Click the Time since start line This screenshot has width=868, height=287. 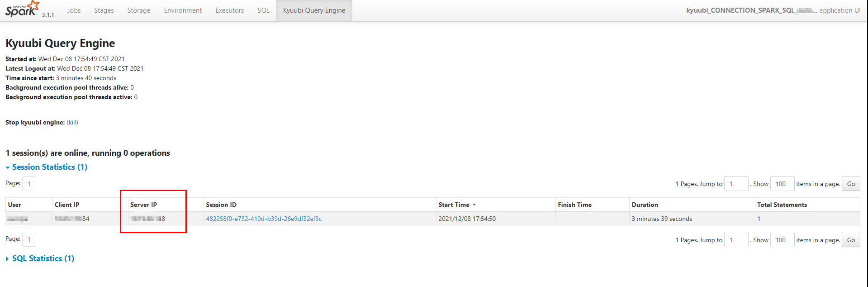pyautogui.click(x=61, y=78)
